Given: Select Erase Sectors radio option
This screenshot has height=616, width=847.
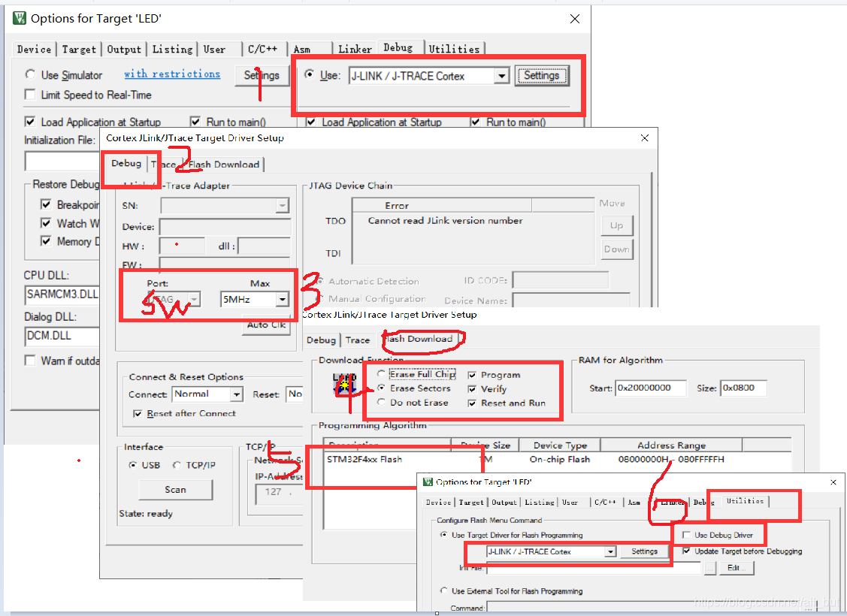Looking at the screenshot, I should click(381, 388).
